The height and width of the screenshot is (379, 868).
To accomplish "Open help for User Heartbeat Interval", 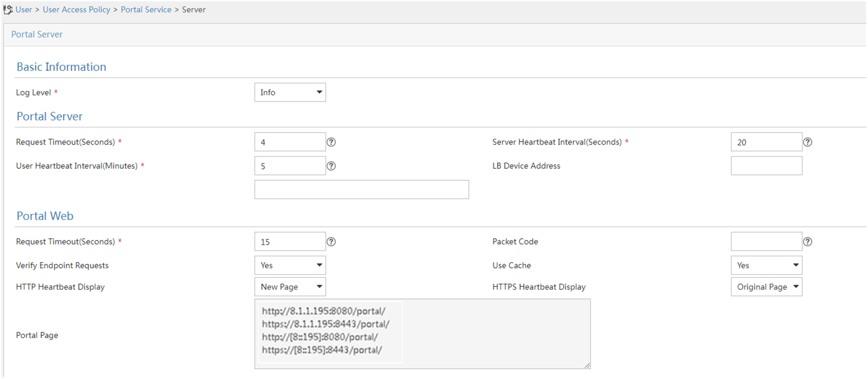I will click(331, 166).
